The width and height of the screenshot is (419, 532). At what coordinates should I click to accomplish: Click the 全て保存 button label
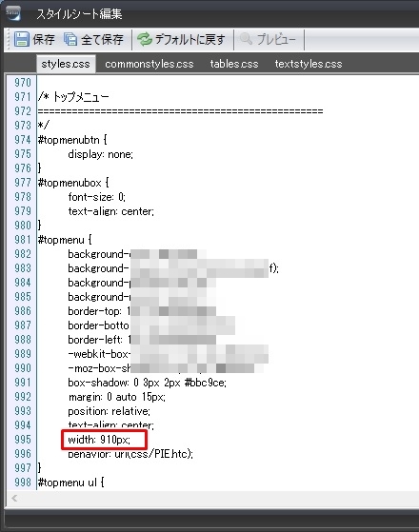coord(102,40)
